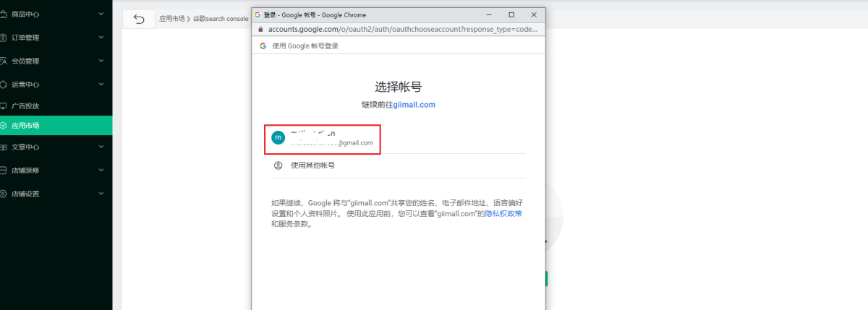Screen dimensions: 868x310
Task: Select 使用其他帐号 option
Action: click(x=312, y=165)
